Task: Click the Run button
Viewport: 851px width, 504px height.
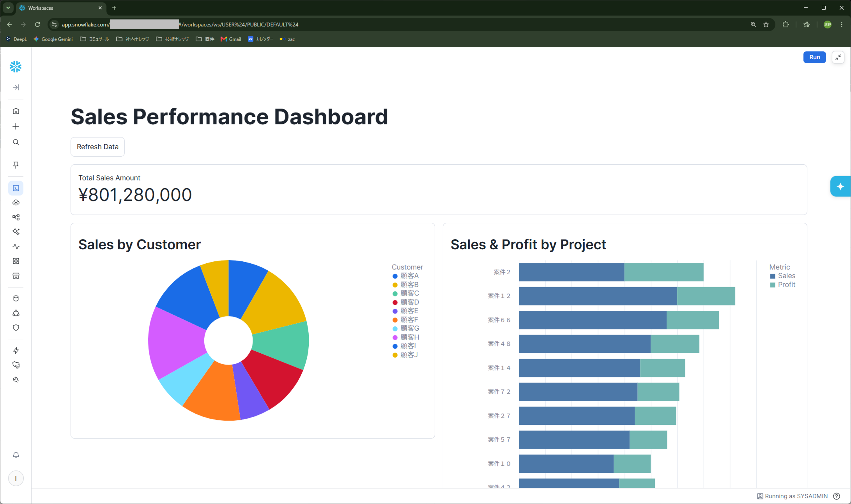Action: 814,57
